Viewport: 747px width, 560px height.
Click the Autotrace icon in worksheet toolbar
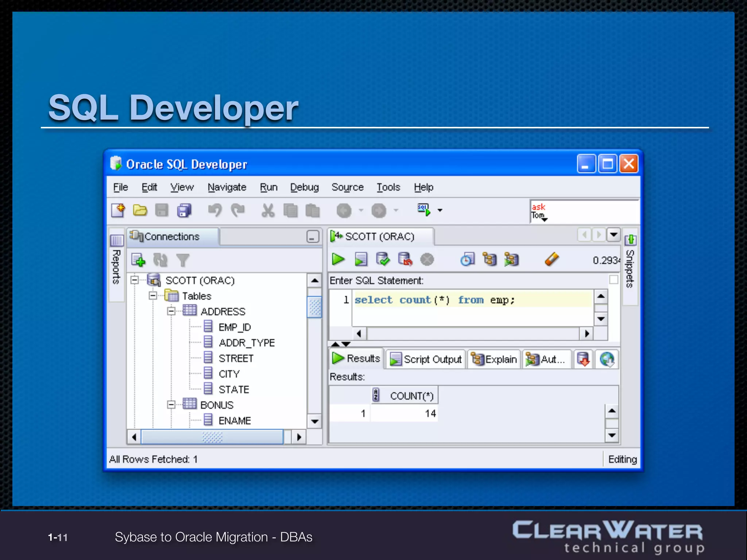pyautogui.click(x=511, y=259)
